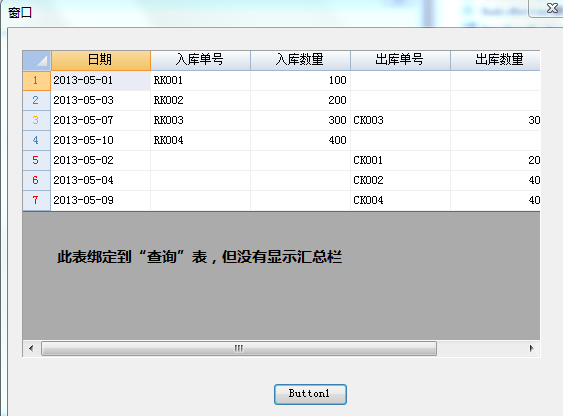The width and height of the screenshot is (563, 416).
Task: Select row header 4
Action: [37, 141]
